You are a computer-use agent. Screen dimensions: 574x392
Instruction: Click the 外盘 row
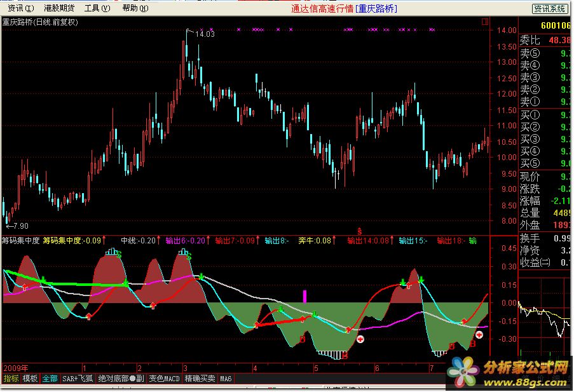pyautogui.click(x=545, y=225)
